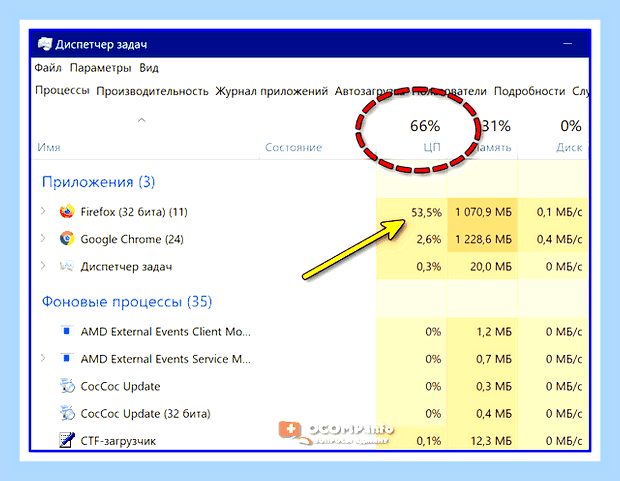
Task: Sort by the Имя column header
Action: (x=49, y=148)
